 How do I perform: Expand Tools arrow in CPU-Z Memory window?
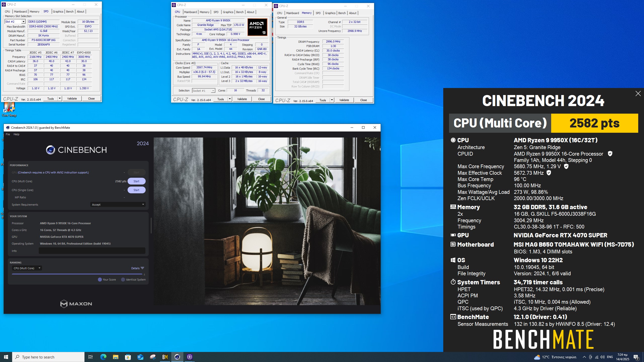pyautogui.click(x=332, y=100)
